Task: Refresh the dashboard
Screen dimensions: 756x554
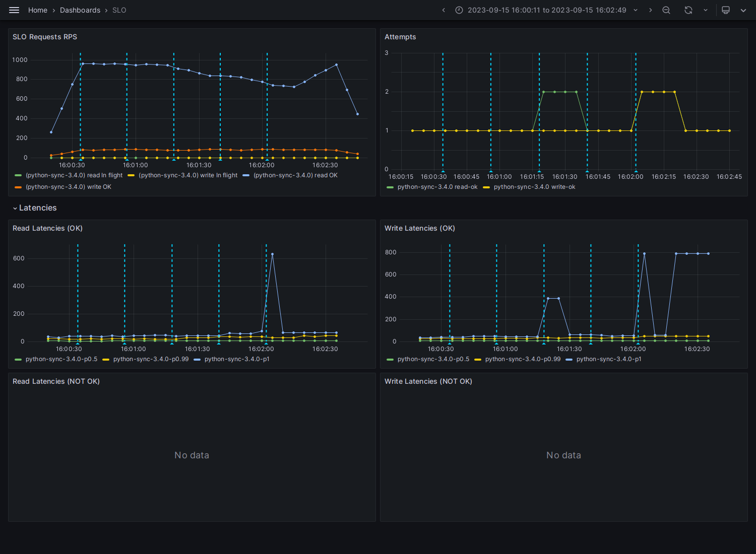Action: (688, 10)
